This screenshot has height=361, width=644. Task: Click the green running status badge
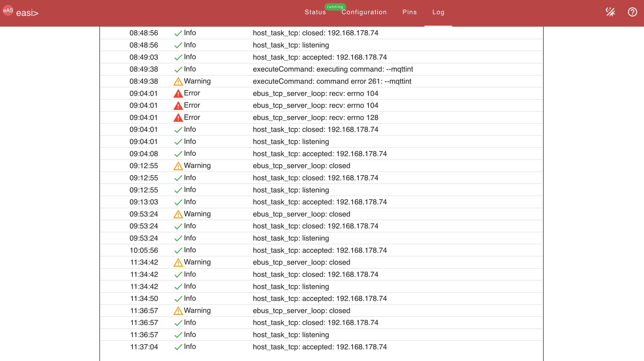coord(335,7)
